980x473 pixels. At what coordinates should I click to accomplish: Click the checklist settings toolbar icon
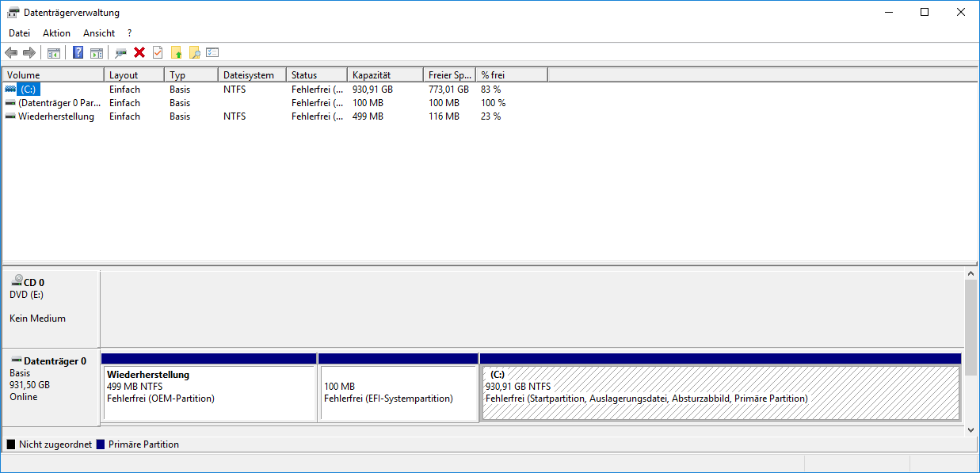pyautogui.click(x=212, y=53)
